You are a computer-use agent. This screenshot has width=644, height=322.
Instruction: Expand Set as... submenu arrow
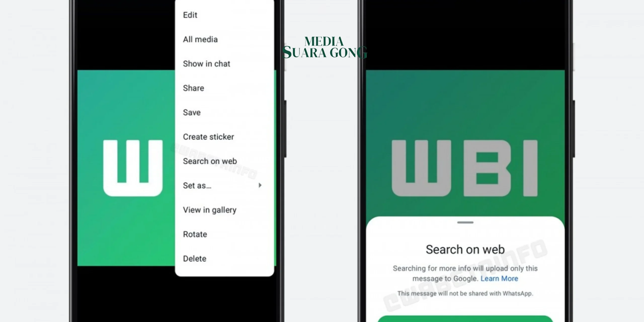(x=260, y=185)
